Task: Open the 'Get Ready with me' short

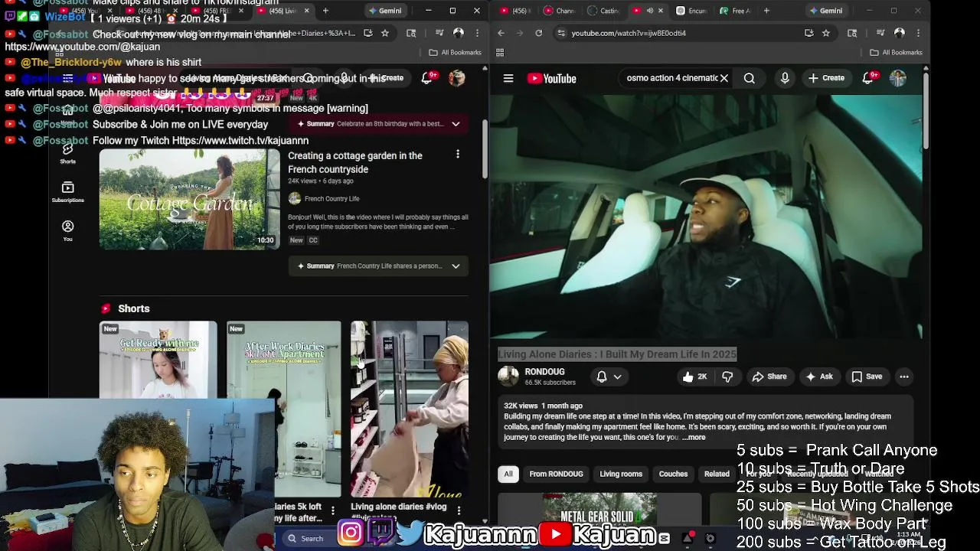Action: tap(158, 360)
